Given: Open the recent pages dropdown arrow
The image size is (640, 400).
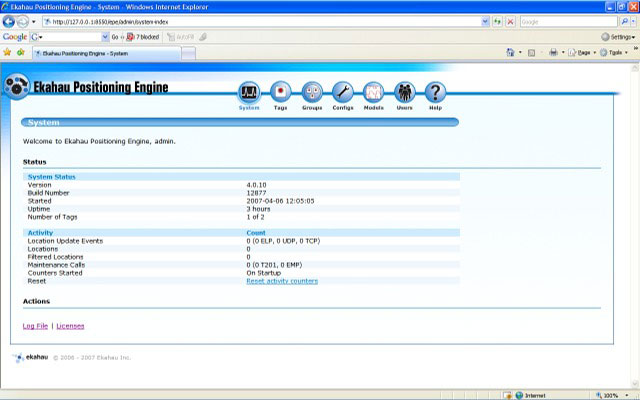Looking at the screenshot, I should [x=34, y=22].
